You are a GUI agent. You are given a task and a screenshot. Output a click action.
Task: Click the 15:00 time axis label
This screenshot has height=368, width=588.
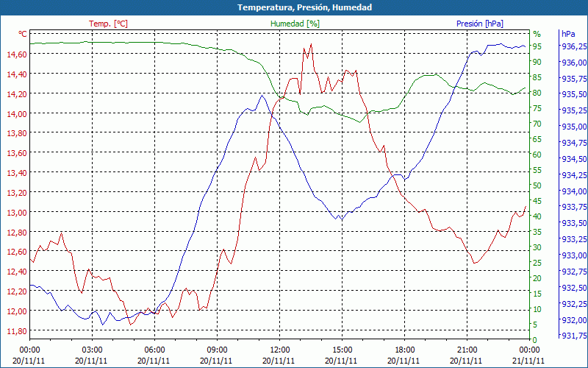tap(342, 350)
